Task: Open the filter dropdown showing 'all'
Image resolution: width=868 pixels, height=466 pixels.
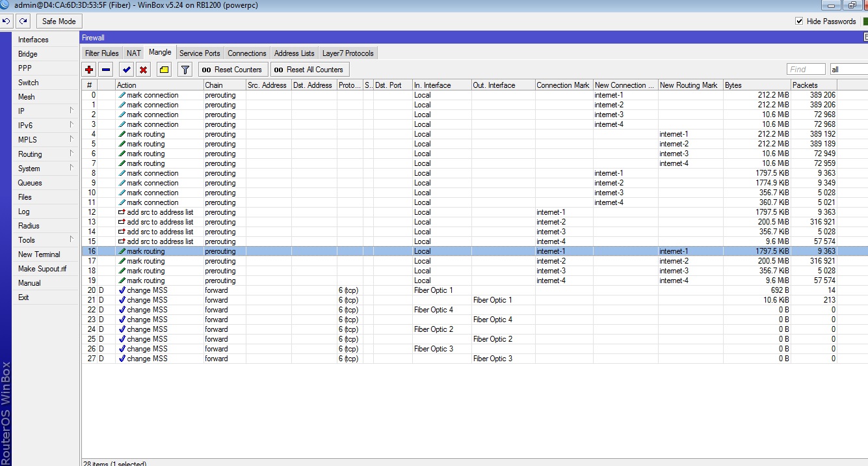Action: tap(848, 69)
